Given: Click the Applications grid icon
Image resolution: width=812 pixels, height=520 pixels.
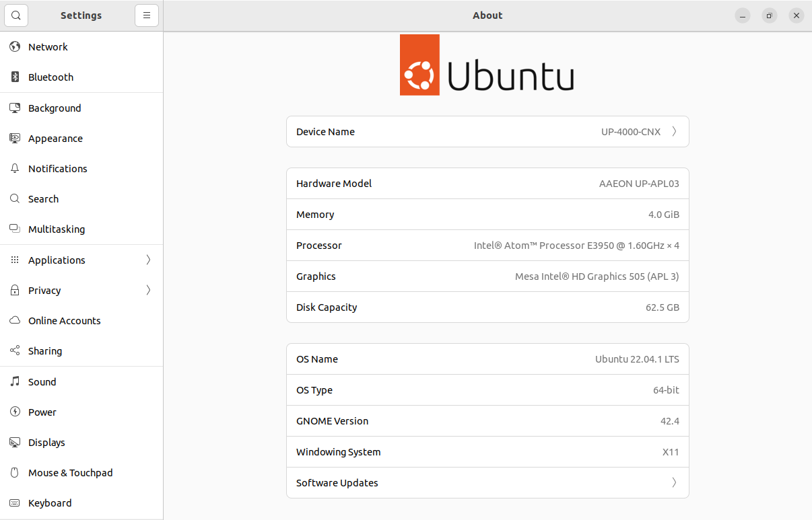Looking at the screenshot, I should [x=15, y=260].
